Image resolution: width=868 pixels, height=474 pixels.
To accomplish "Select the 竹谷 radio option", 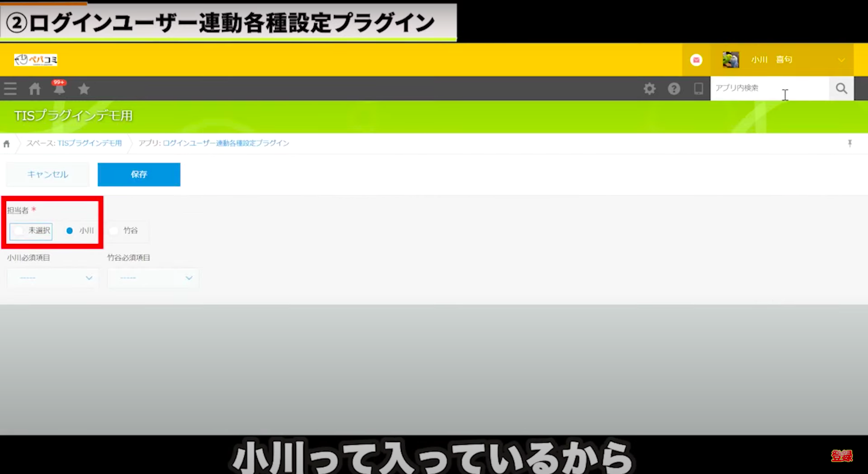I will (x=114, y=231).
